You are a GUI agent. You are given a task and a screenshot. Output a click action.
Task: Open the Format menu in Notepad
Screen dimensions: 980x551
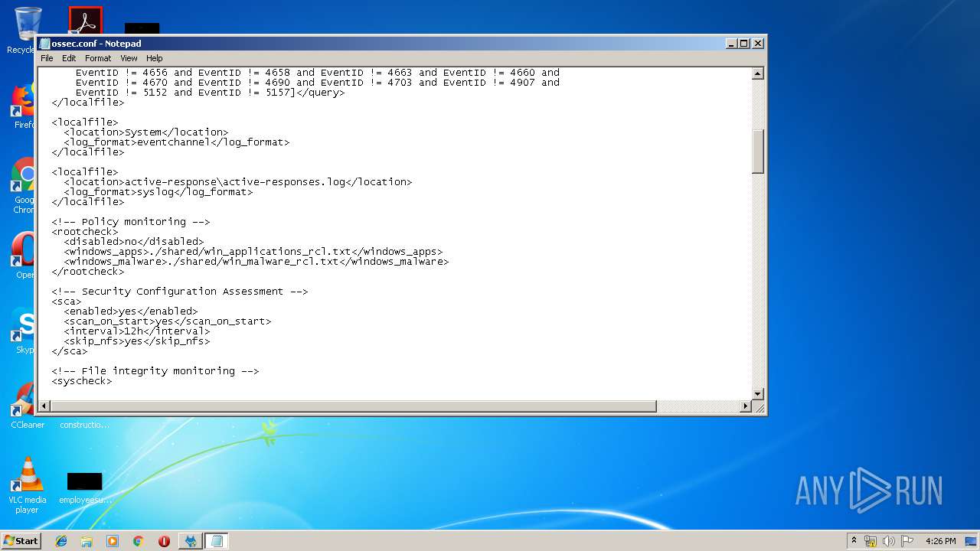tap(98, 58)
